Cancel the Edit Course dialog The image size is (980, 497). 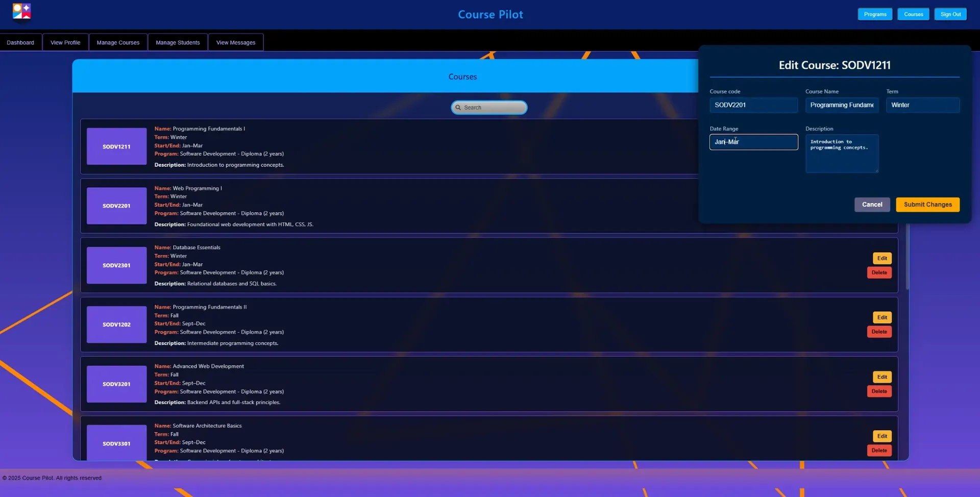click(x=872, y=205)
